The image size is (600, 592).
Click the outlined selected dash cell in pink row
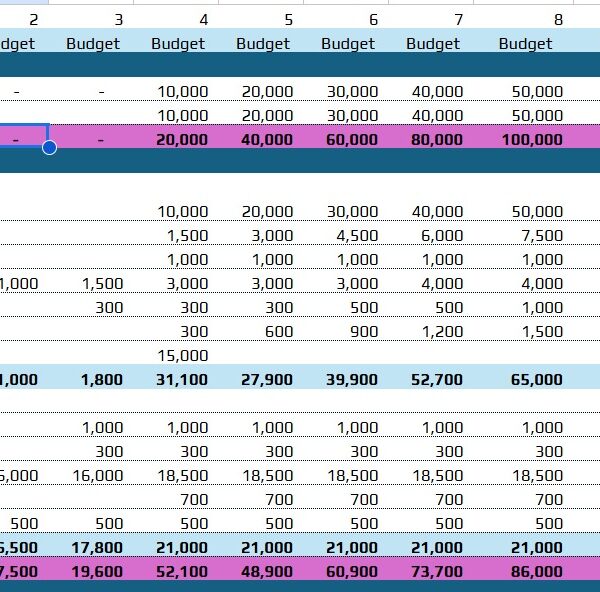point(24,136)
